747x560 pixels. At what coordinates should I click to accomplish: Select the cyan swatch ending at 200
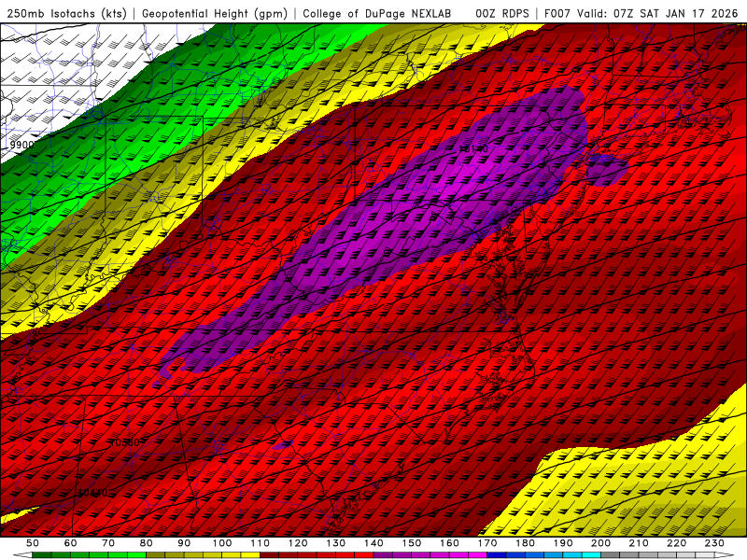pos(591,555)
